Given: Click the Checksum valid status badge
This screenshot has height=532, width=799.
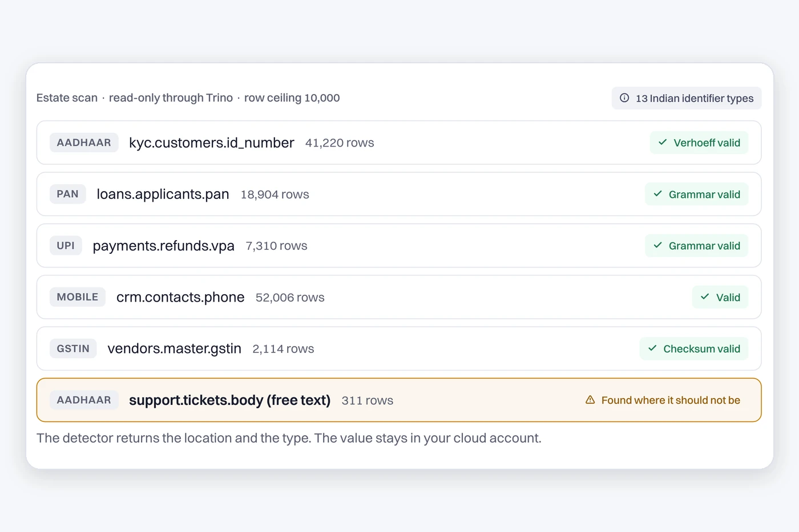Looking at the screenshot, I should pos(694,348).
